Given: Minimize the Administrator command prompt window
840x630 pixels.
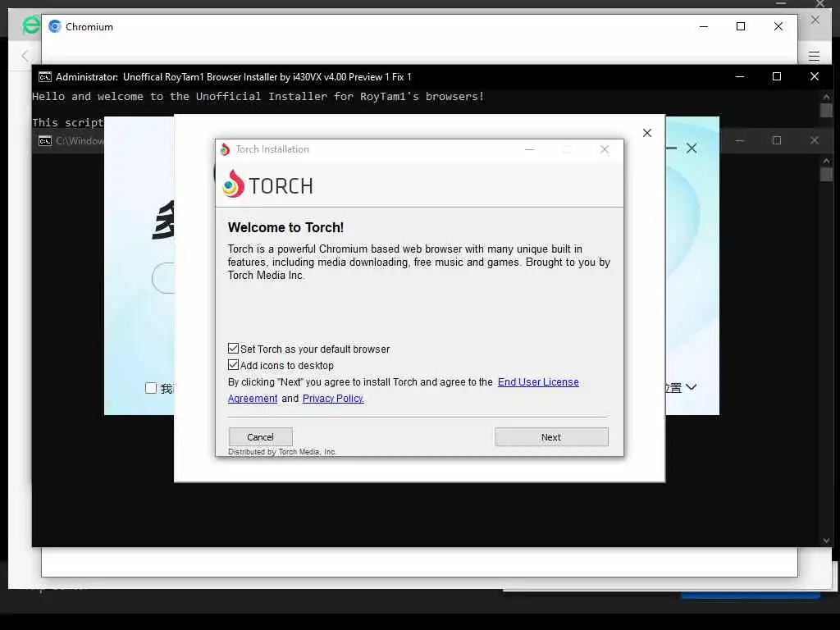Looking at the screenshot, I should [x=740, y=76].
